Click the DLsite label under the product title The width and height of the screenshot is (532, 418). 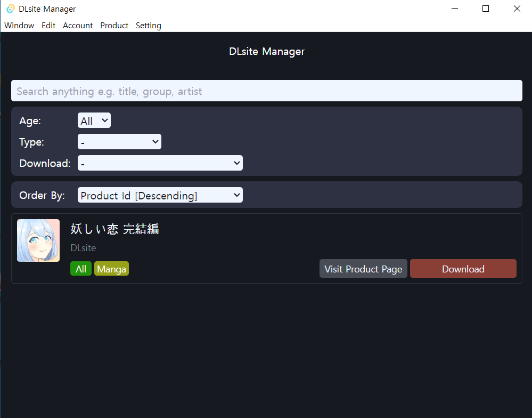[x=83, y=248]
